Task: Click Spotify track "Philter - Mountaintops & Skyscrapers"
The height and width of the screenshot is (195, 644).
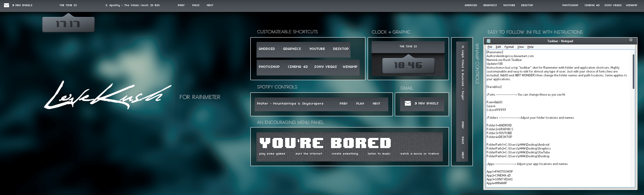Action: coord(290,104)
